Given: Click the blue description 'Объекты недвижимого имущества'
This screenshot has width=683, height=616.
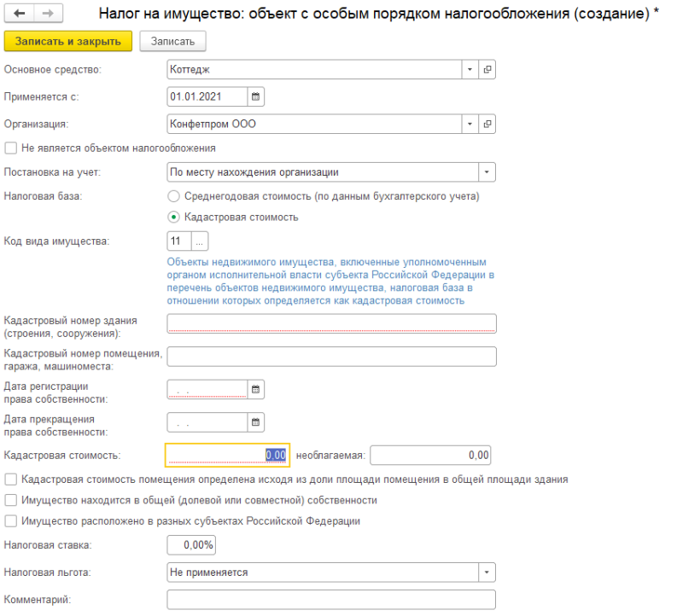Looking at the screenshot, I should (x=330, y=282).
